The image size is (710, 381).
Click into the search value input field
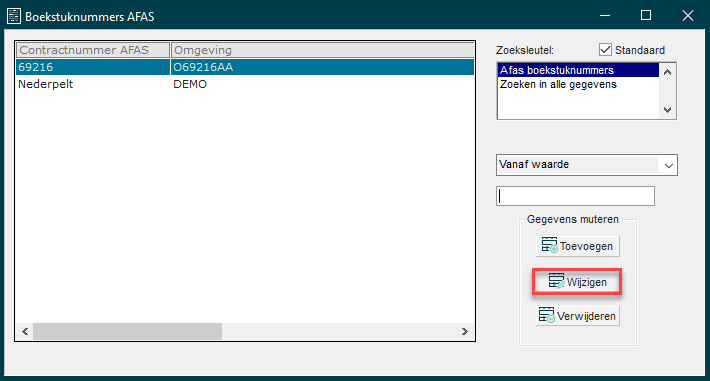point(575,196)
